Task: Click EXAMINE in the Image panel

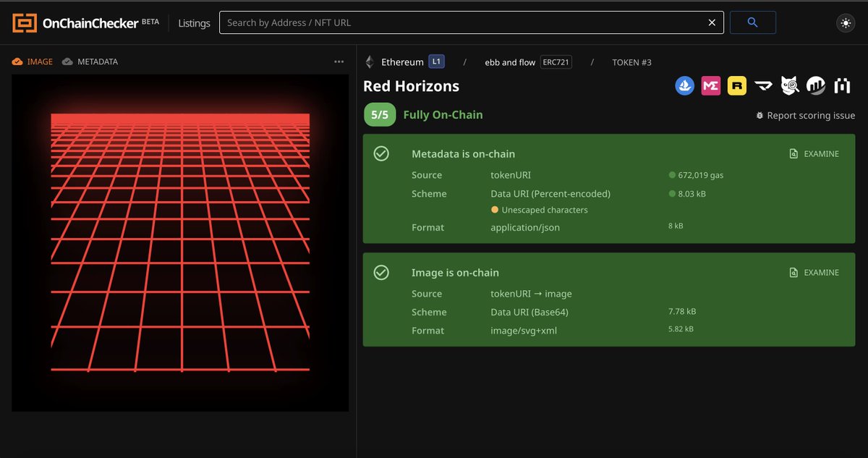Action: 814,273
